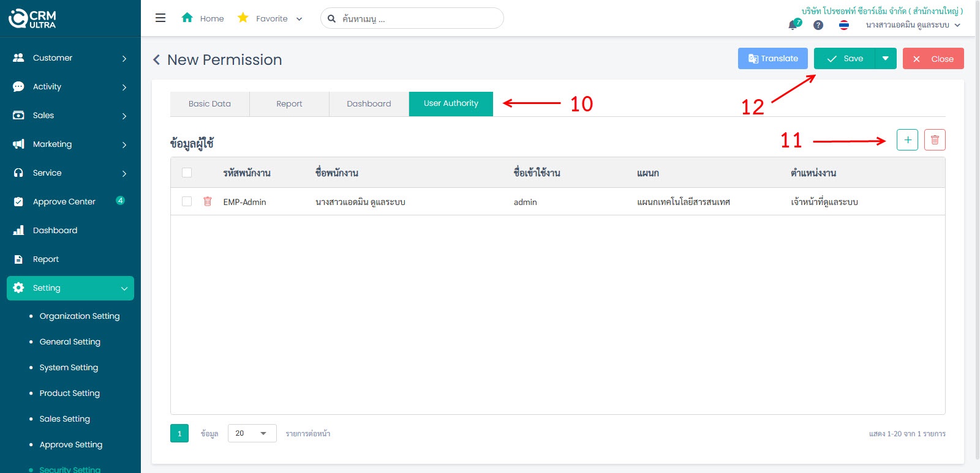Click the Translate button

click(772, 59)
